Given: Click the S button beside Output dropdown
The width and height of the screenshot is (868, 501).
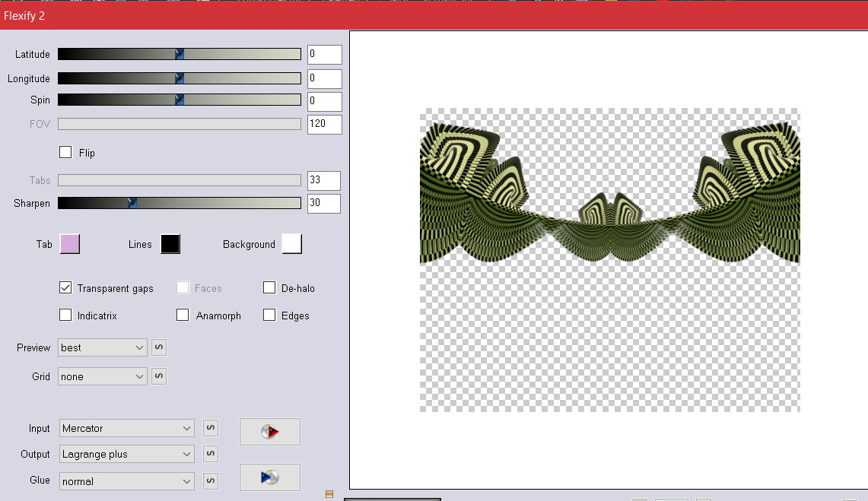Looking at the screenshot, I should point(211,455).
